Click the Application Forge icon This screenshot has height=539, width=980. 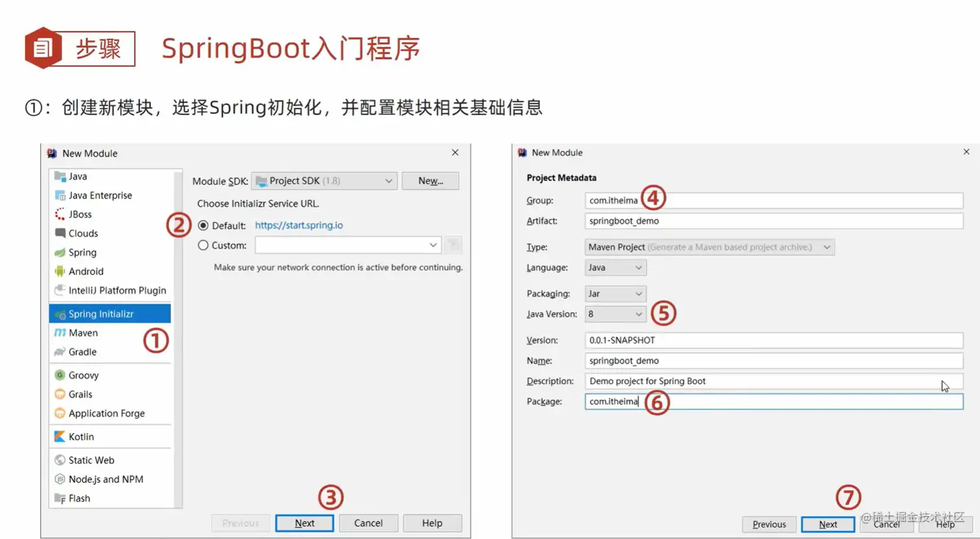(x=60, y=413)
